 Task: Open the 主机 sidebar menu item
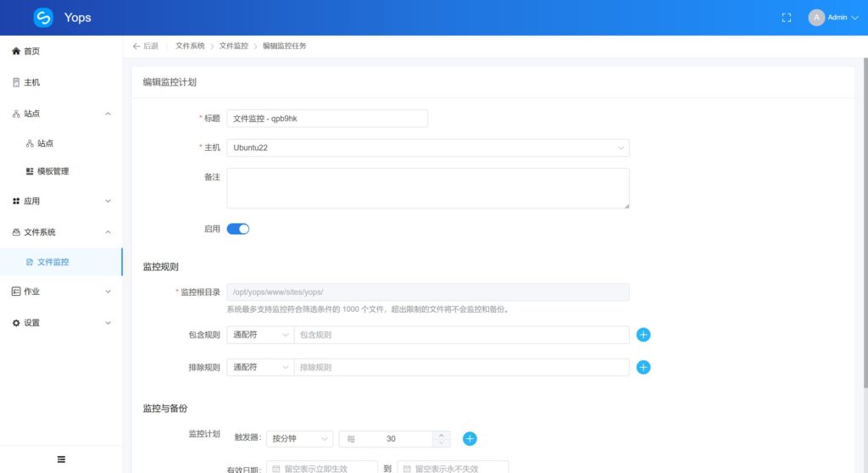(31, 82)
